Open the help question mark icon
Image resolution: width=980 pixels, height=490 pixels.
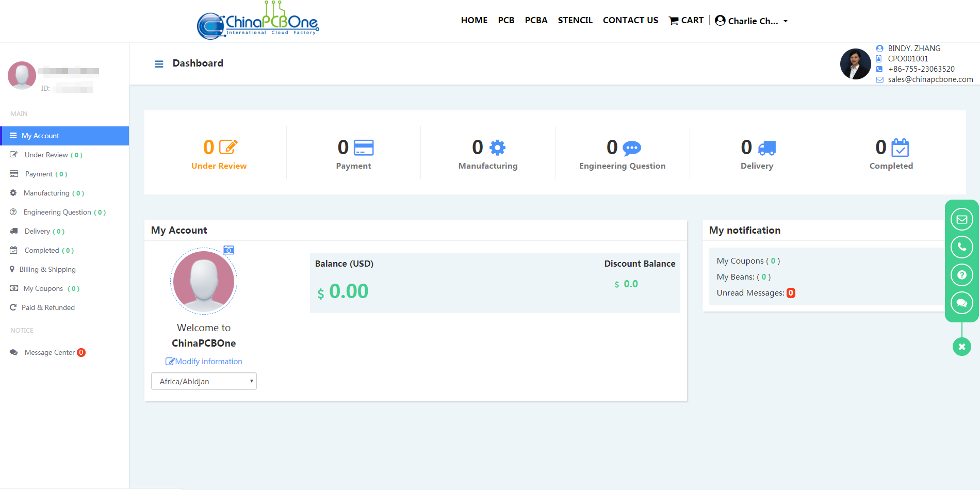tap(961, 275)
